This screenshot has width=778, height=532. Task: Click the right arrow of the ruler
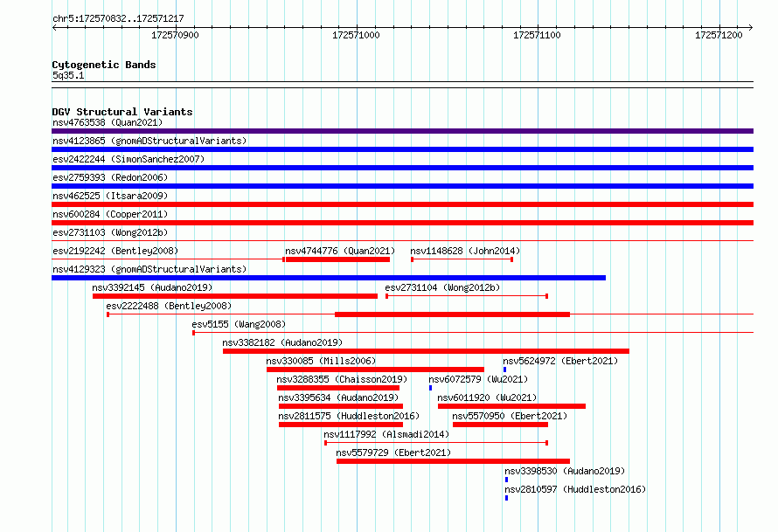(x=751, y=27)
